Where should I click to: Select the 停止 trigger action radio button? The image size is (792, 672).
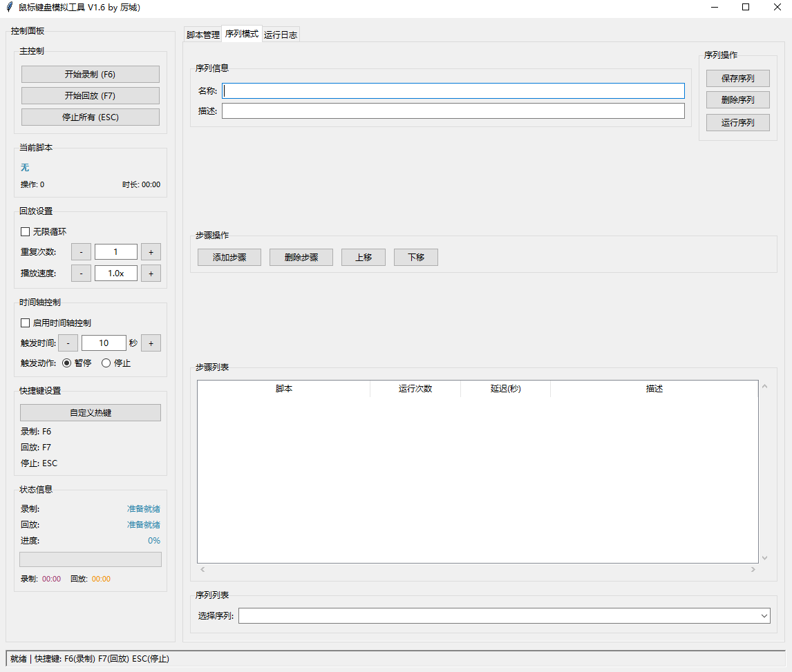[x=106, y=363]
